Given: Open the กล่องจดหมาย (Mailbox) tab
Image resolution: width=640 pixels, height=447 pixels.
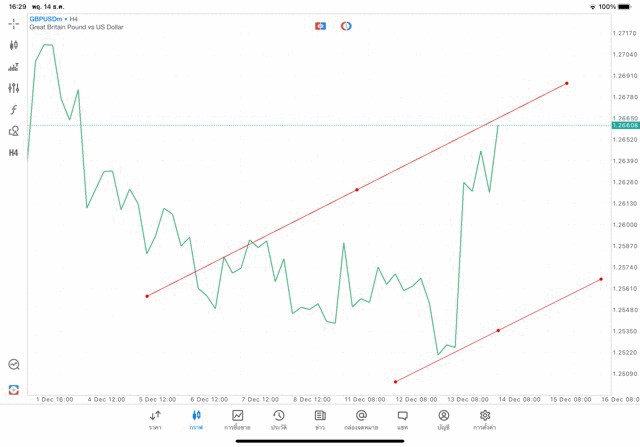Looking at the screenshot, I should 361,420.
